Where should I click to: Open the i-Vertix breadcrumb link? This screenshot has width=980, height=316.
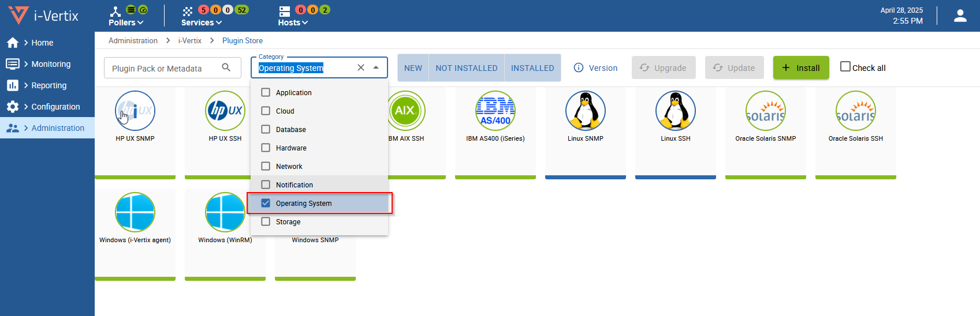pyautogui.click(x=190, y=40)
